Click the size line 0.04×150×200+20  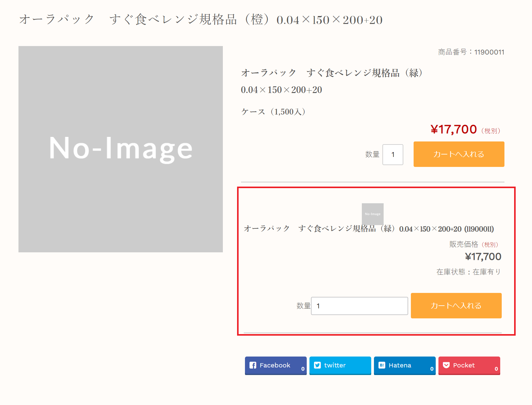click(x=281, y=90)
